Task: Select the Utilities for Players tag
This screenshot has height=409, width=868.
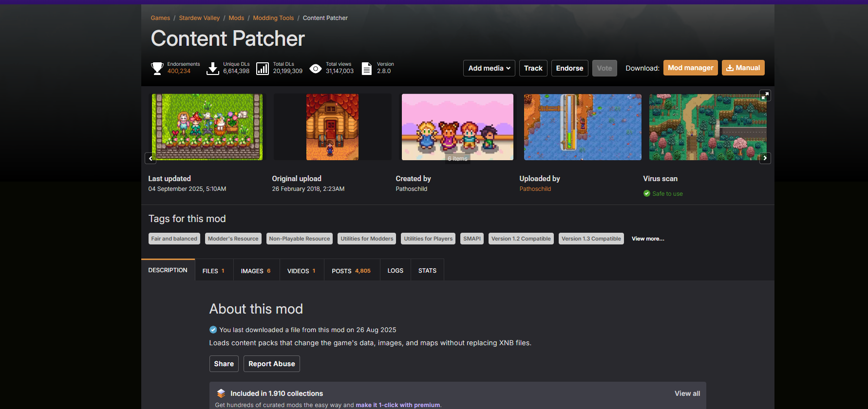Action: 428,239
